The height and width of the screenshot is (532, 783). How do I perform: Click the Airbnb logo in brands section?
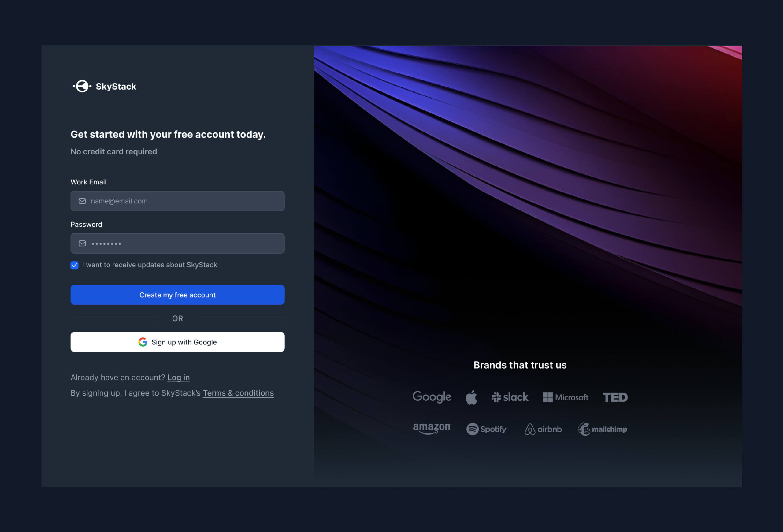(542, 429)
